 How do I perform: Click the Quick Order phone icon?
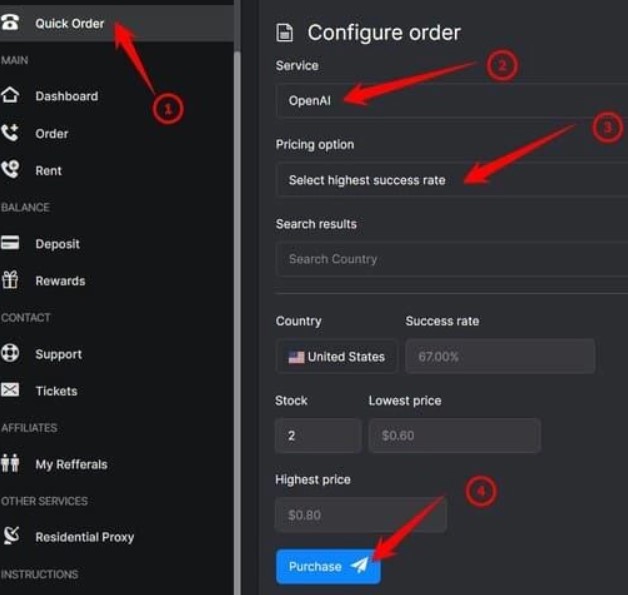point(10,23)
